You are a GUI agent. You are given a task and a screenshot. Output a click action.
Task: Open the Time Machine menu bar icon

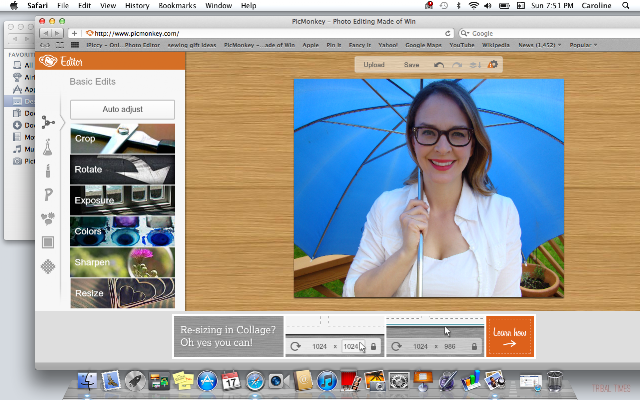[444, 5]
